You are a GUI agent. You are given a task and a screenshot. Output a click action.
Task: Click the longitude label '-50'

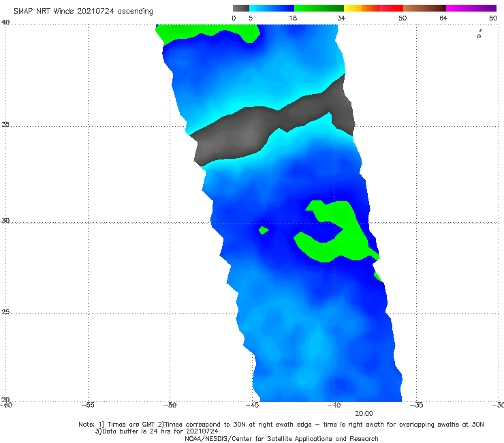170,405
